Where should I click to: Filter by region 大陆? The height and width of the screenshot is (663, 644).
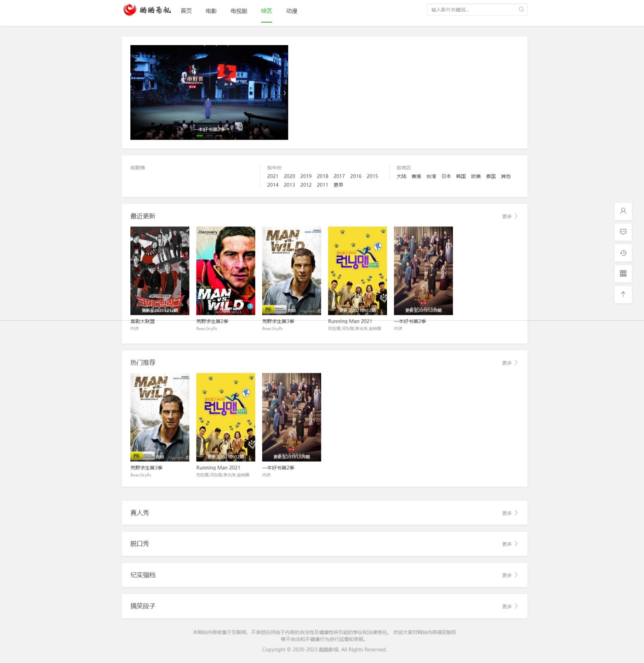[x=401, y=177]
